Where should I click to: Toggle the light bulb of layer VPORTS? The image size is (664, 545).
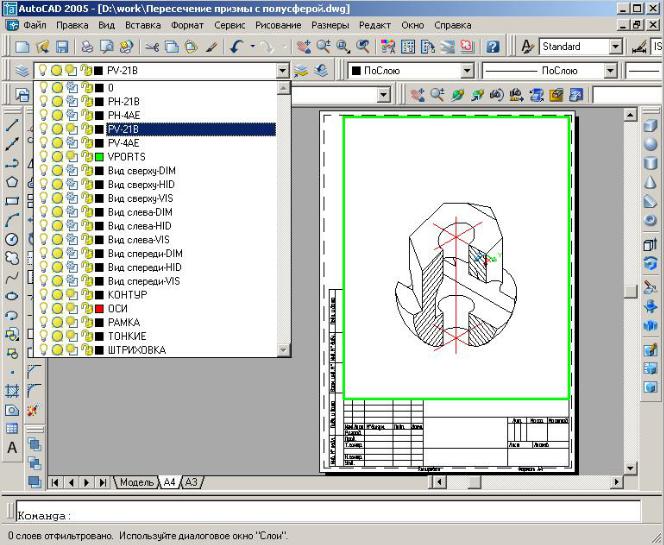pos(43,157)
